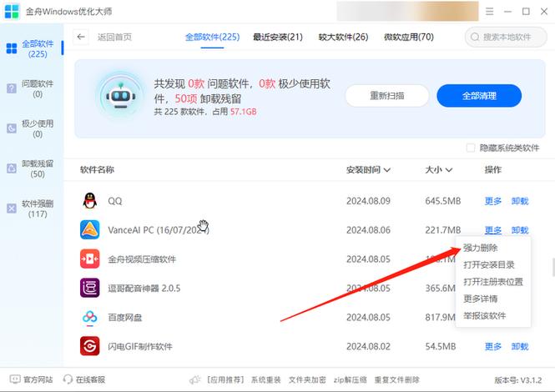The height and width of the screenshot is (392, 555).
Task: Open 文件夹加密 recommendation link
Action: (307, 380)
